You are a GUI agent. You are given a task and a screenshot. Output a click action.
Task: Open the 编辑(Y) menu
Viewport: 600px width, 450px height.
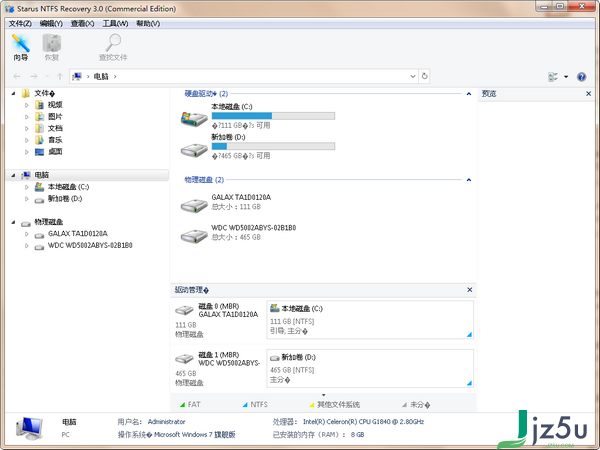[51, 24]
